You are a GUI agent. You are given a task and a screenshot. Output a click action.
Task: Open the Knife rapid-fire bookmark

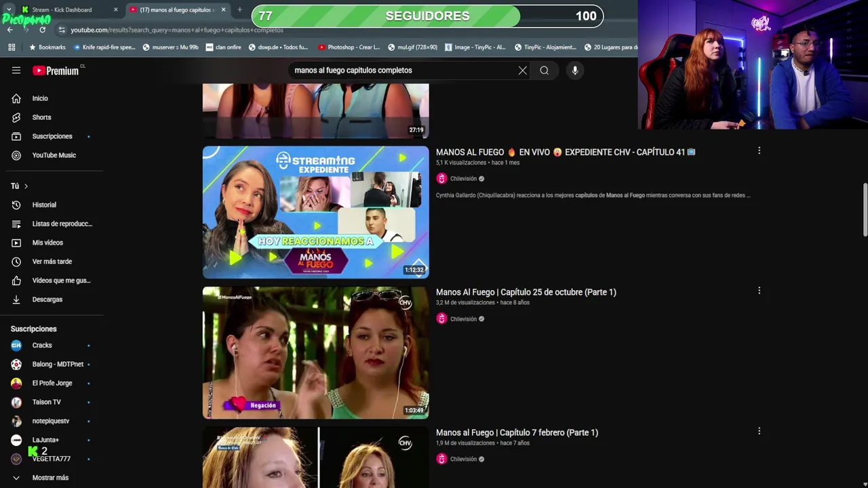[104, 47]
